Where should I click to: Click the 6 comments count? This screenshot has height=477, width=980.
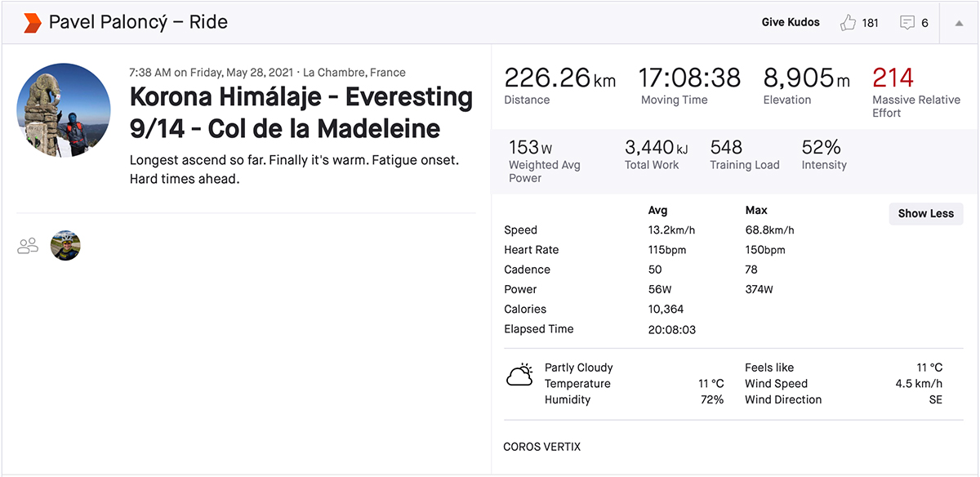(925, 23)
